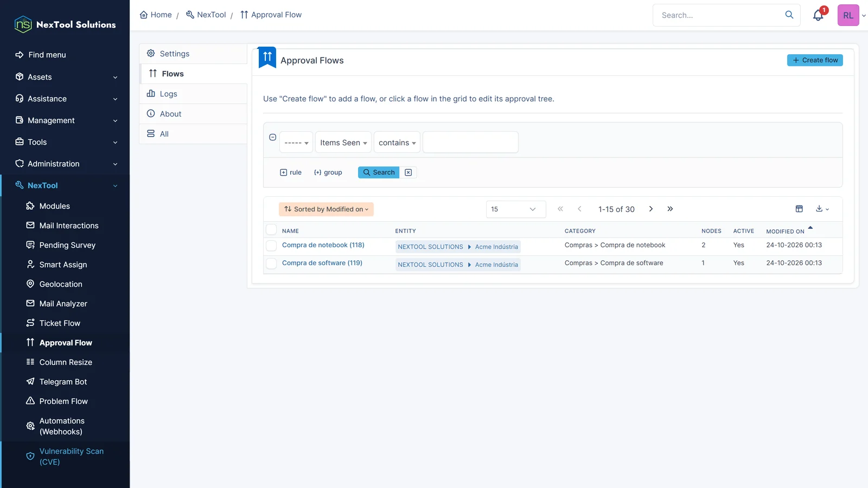
Task: Click the blue Search button
Action: (379, 172)
